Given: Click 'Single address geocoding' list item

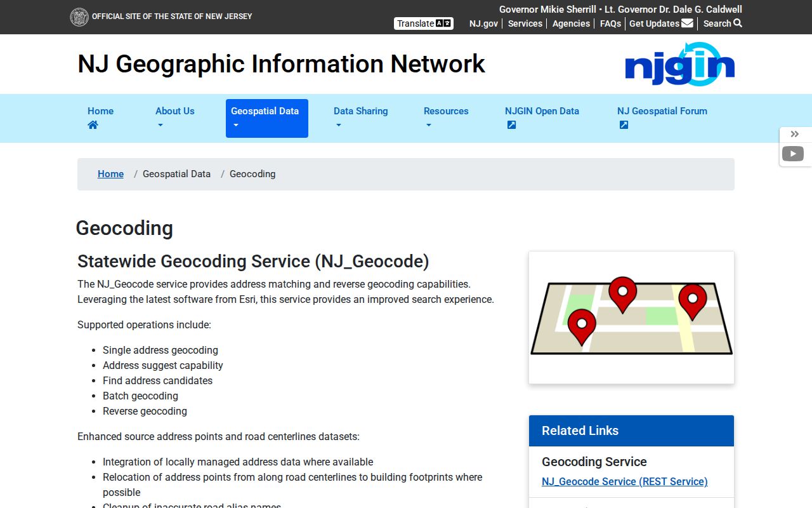Looking at the screenshot, I should click(160, 350).
